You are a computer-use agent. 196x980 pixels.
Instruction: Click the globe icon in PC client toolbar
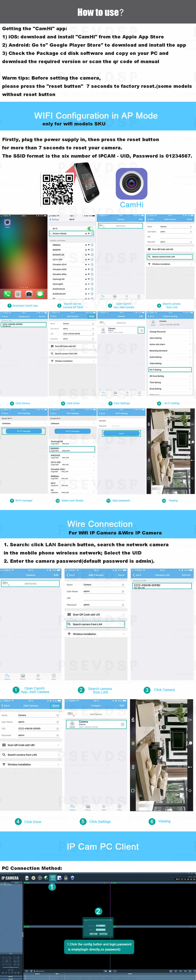pos(46,878)
